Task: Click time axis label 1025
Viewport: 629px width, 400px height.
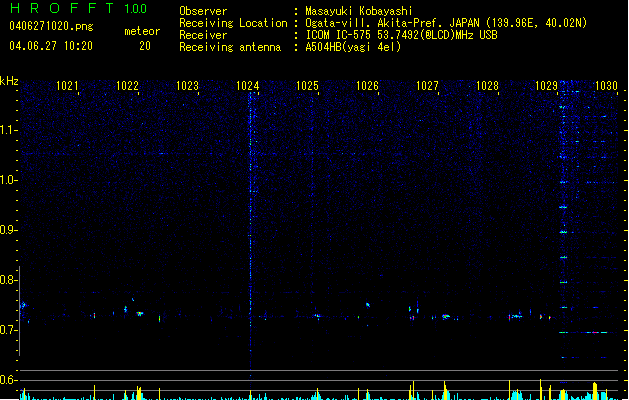Action: point(307,86)
